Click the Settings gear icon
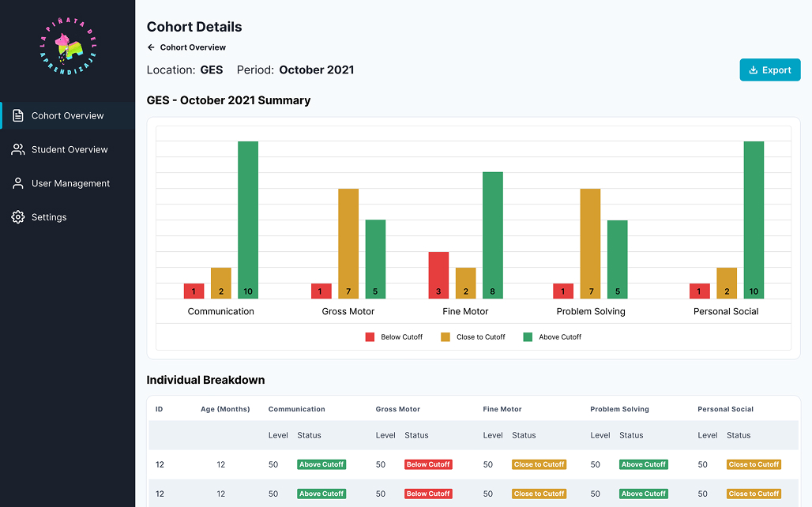The height and width of the screenshot is (507, 812). pos(18,217)
